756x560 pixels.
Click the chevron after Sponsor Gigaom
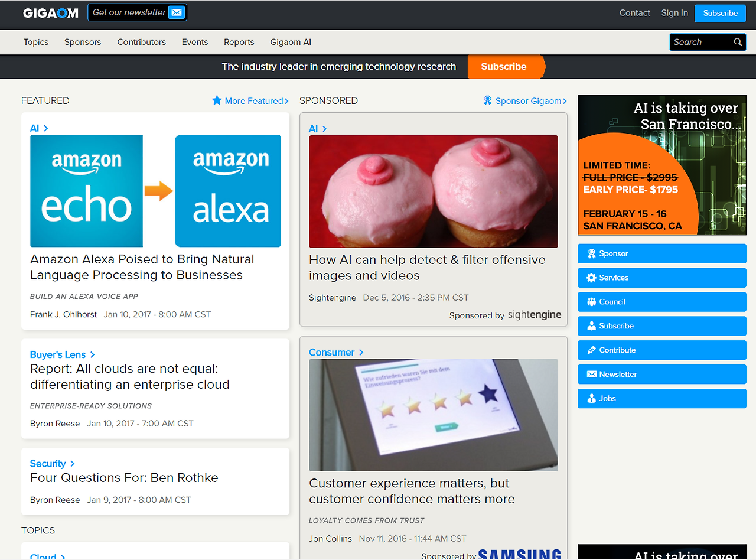pos(565,101)
